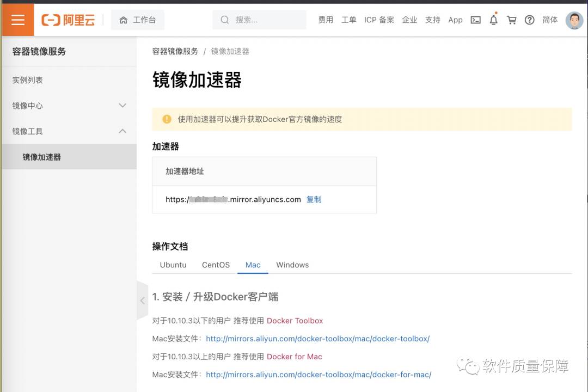588x392 pixels.
Task: Click the mirror.aliyuncs.com address text
Action: click(233, 200)
